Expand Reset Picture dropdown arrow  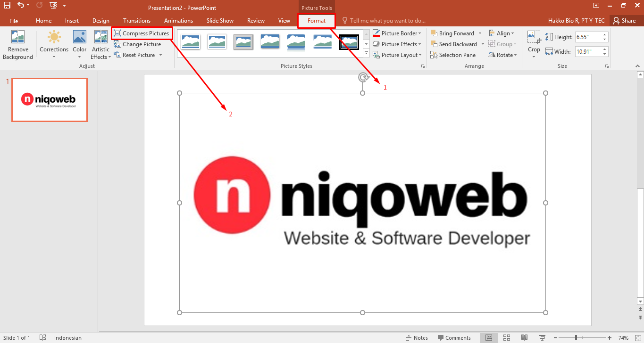160,55
